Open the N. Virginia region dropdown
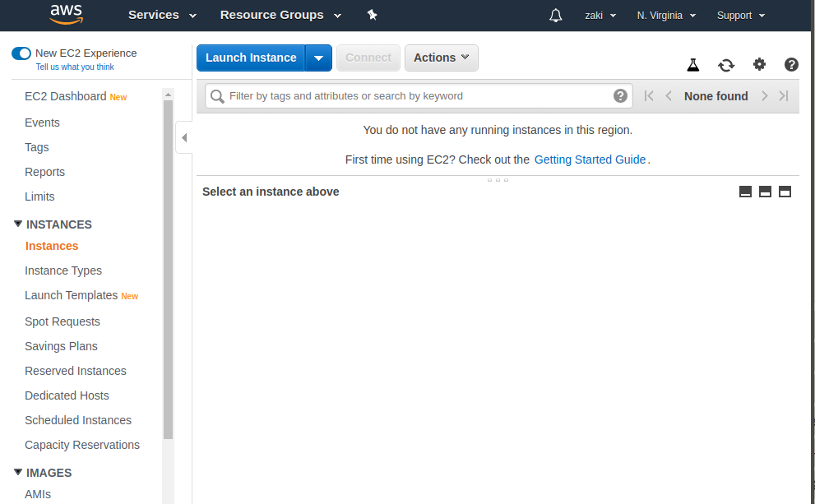Screen dimensions: 815x504 click(x=666, y=16)
